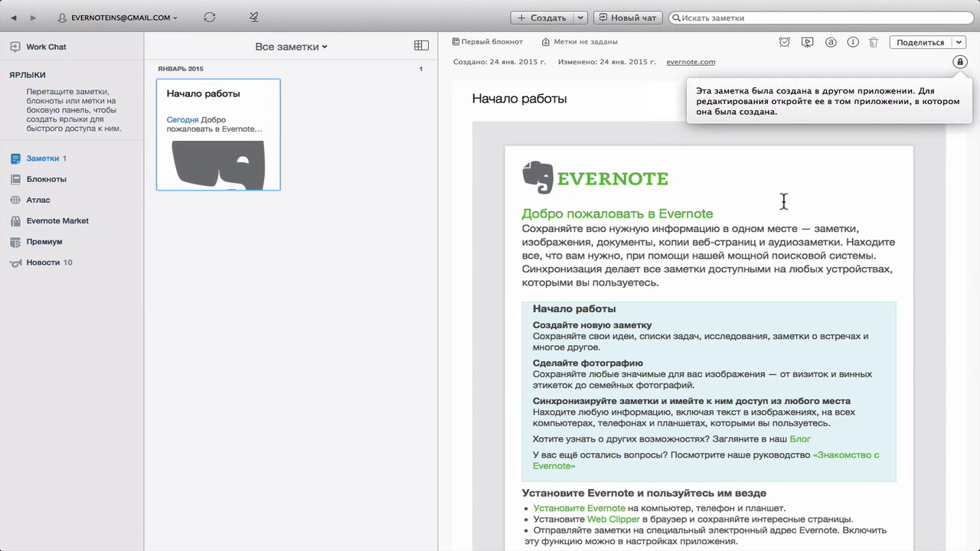Go forward with the right arrow
Viewport: 980px width, 551px height.
[33, 18]
